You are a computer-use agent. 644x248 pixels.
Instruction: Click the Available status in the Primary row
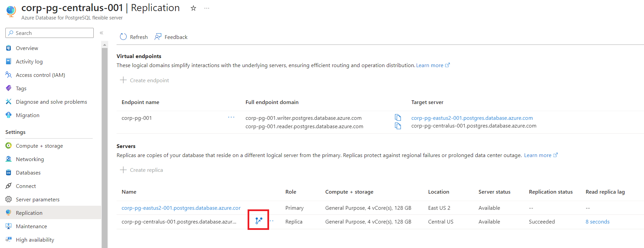[x=489, y=208]
